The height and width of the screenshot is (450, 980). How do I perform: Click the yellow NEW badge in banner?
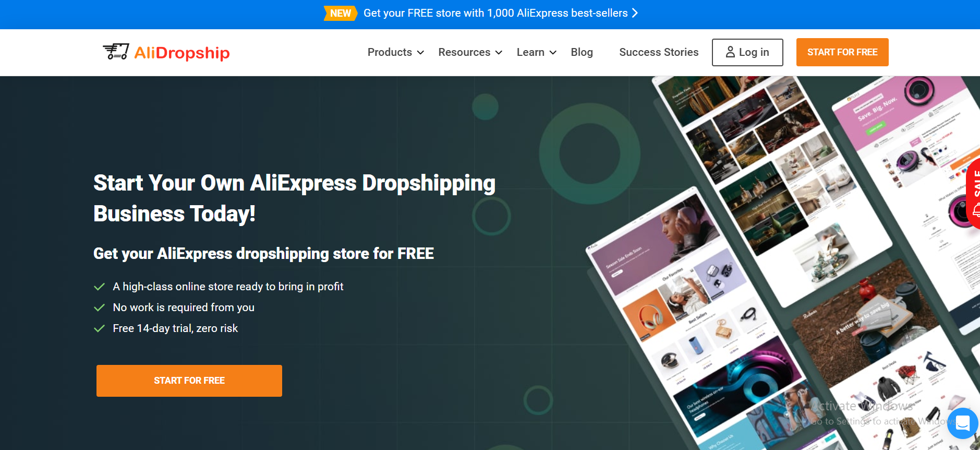tap(340, 13)
